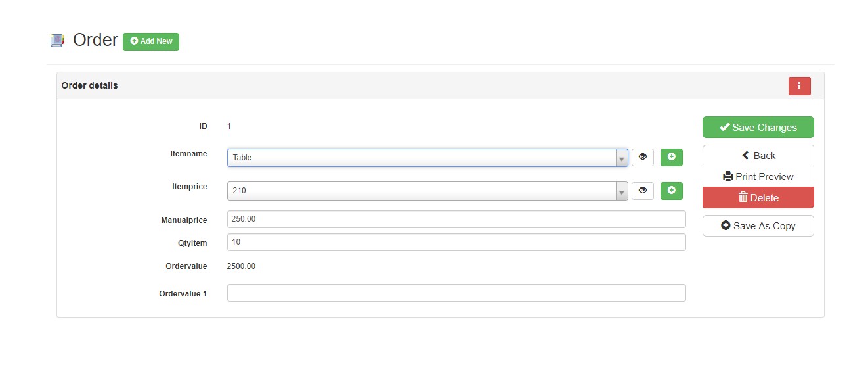
Task: Expand the Itemname dropdown arrow
Action: (x=621, y=158)
